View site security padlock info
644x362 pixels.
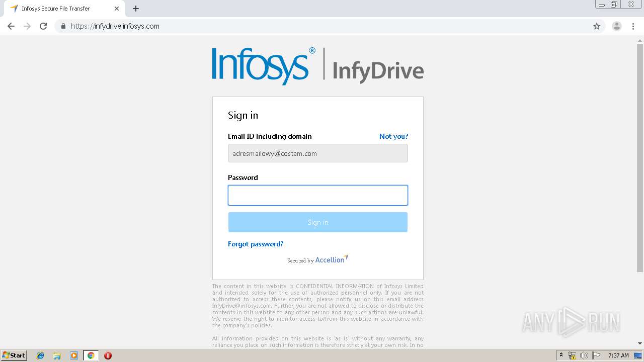[63, 26]
